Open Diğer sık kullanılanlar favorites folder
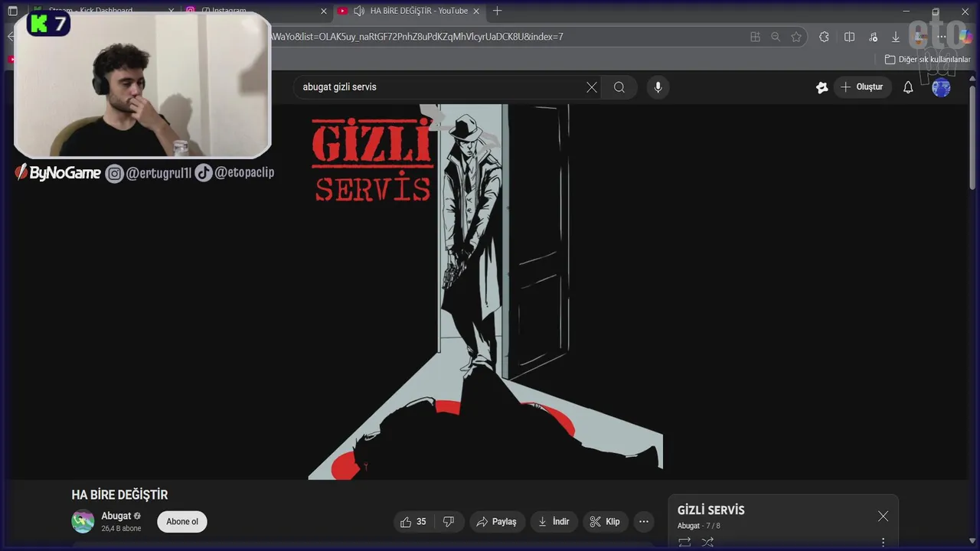This screenshot has height=551, width=980. (927, 60)
